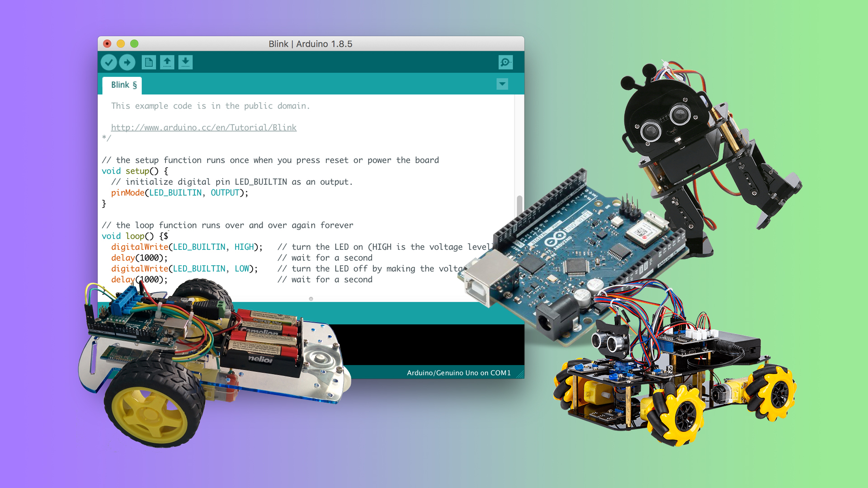Click the black console output area
Viewport: 868px width, 488px height.
click(x=434, y=344)
